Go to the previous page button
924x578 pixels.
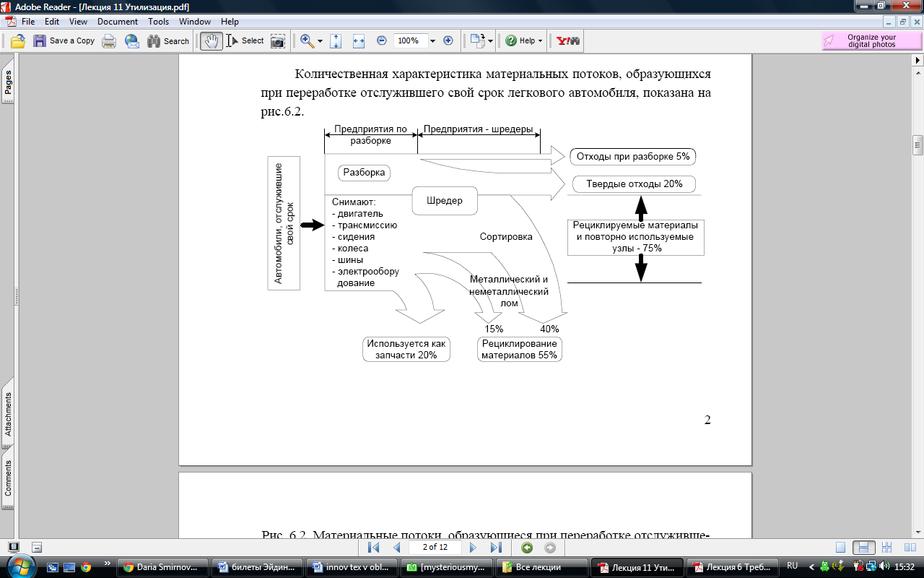tap(396, 548)
